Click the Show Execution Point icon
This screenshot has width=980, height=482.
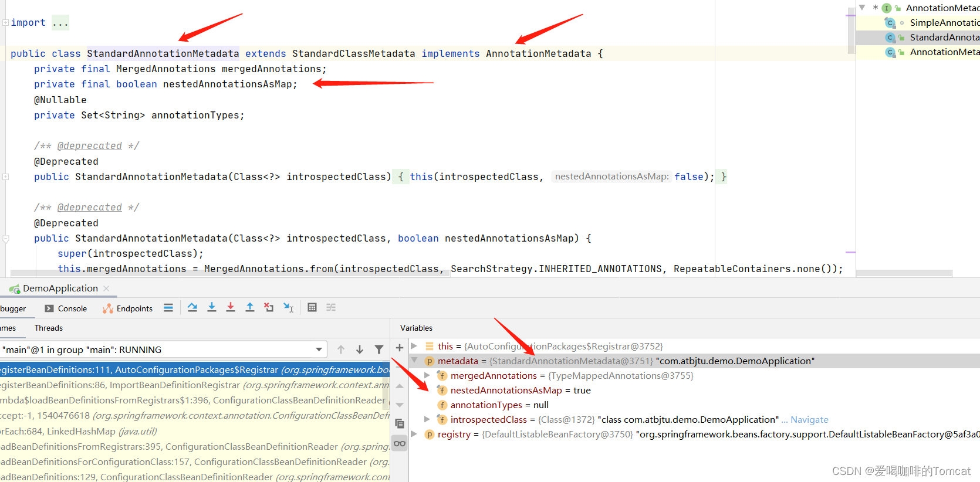(x=168, y=308)
